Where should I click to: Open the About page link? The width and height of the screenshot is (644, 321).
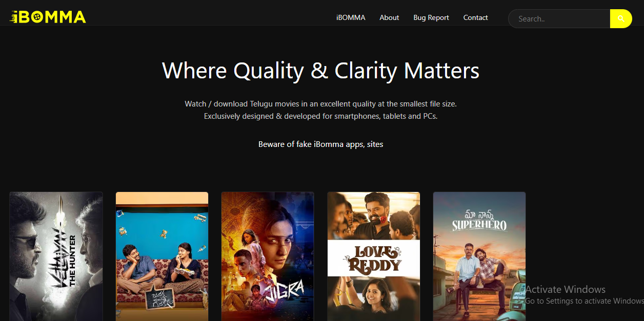[x=389, y=17]
